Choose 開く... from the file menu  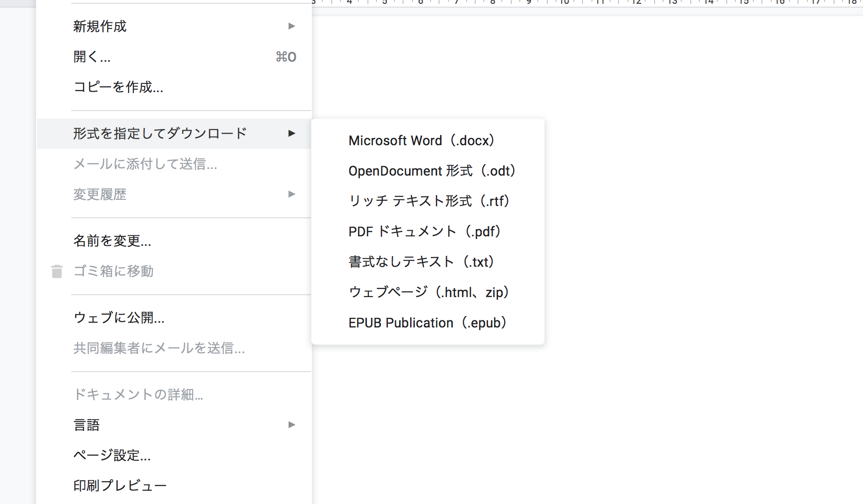pos(174,57)
